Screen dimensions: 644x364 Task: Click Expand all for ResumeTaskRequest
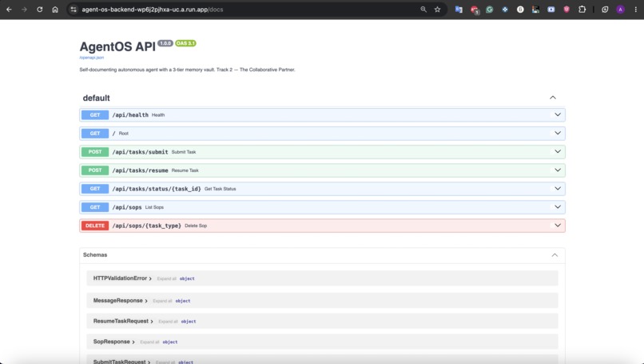point(168,322)
